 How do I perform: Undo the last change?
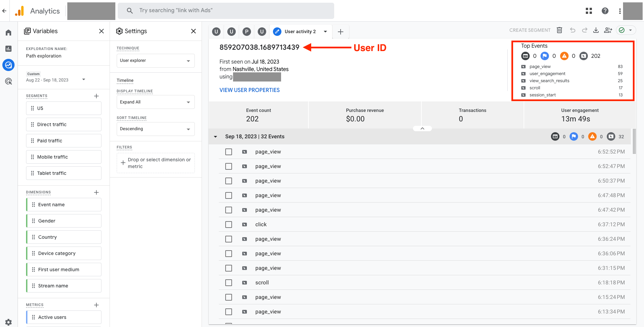(x=572, y=30)
